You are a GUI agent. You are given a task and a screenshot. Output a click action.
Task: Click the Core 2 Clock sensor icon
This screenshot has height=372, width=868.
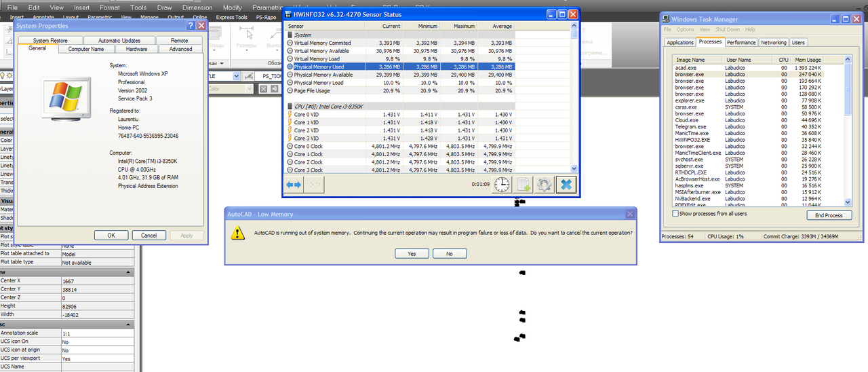click(290, 162)
